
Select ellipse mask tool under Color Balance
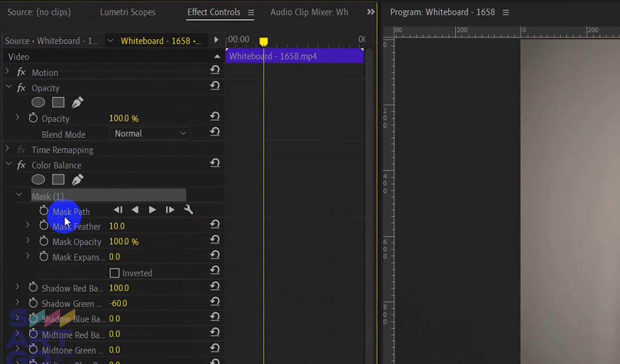pos(38,180)
